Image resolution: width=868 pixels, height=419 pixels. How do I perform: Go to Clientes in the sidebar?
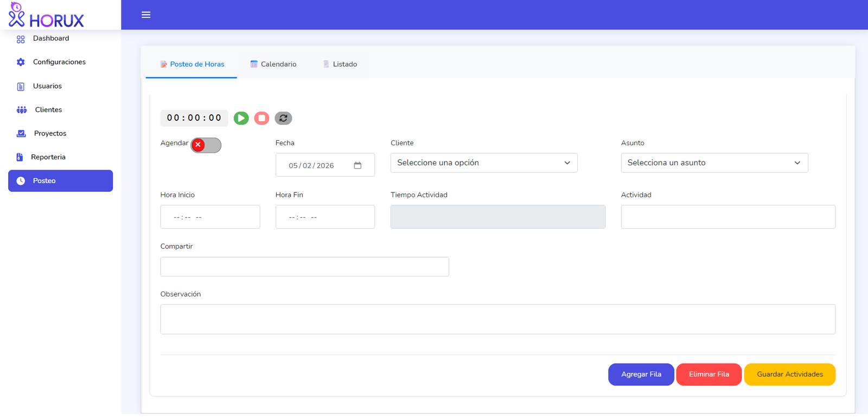click(48, 110)
